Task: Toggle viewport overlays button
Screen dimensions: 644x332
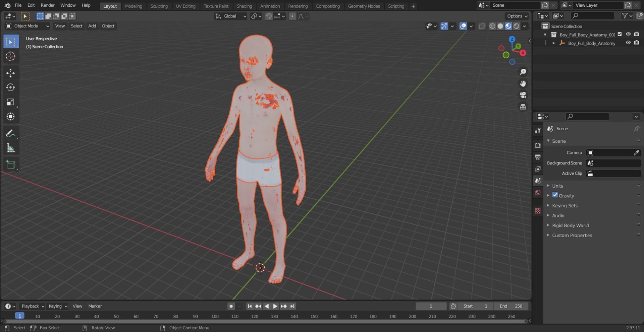Action: [463, 26]
